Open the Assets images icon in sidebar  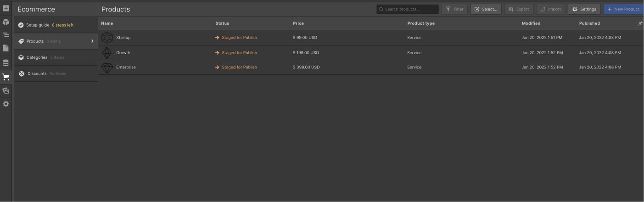pos(6,90)
